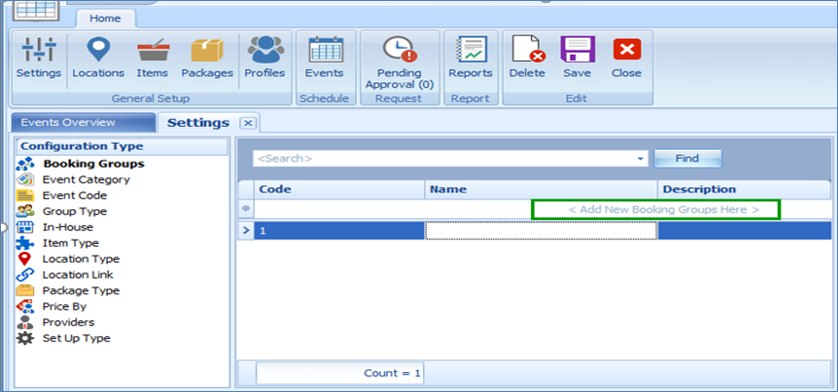Viewport: 838px width, 392px height.
Task: Click the Find button
Action: pyautogui.click(x=687, y=158)
